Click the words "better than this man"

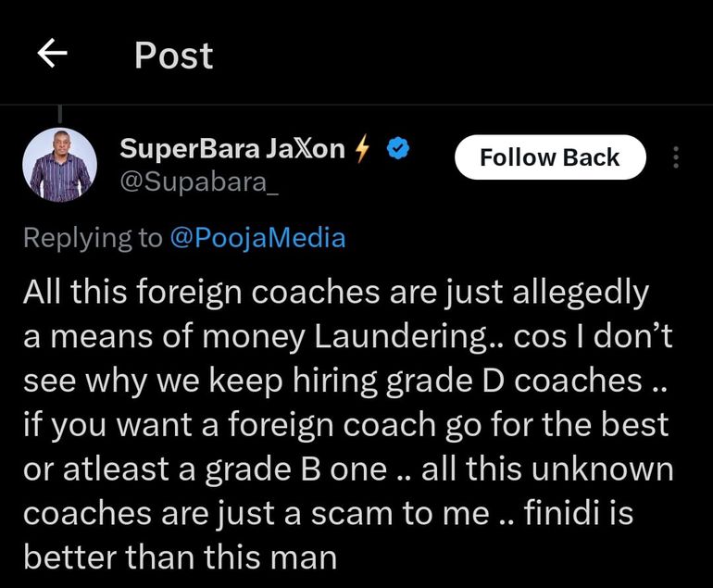(x=178, y=558)
